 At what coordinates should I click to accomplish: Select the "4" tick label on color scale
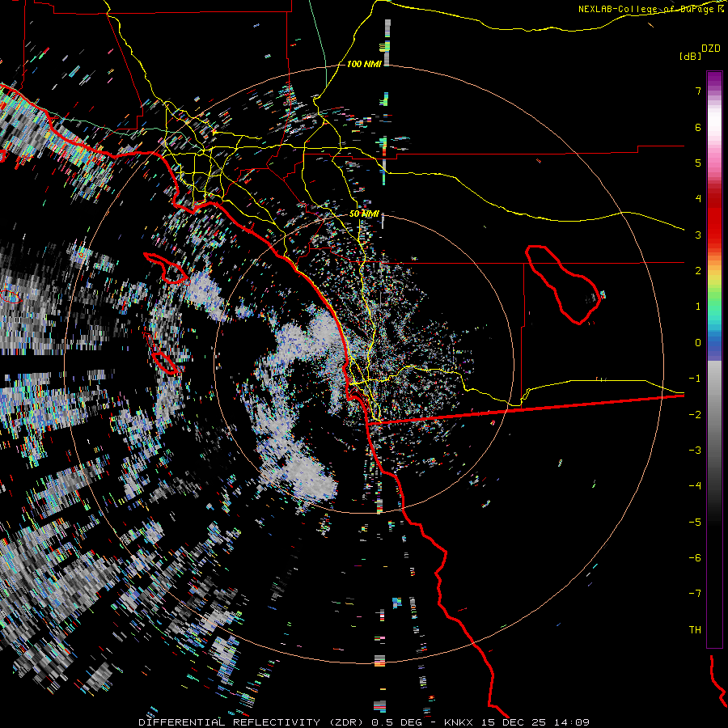(x=698, y=199)
